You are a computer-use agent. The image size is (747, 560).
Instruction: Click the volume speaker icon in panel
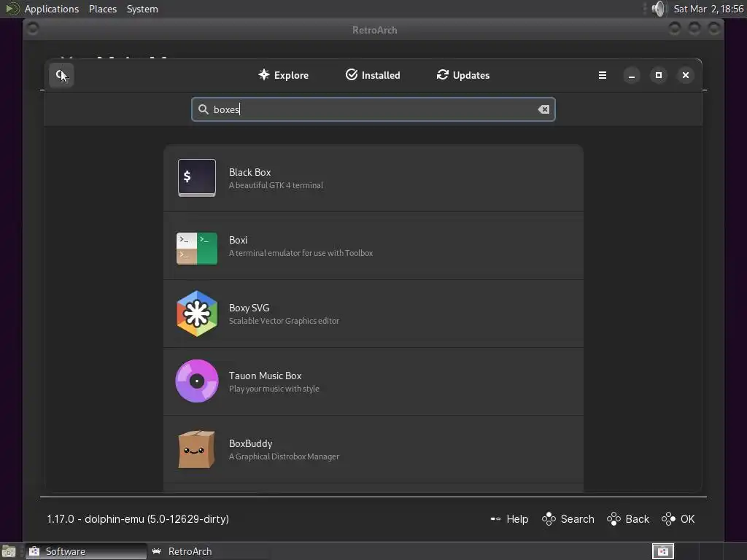[659, 9]
